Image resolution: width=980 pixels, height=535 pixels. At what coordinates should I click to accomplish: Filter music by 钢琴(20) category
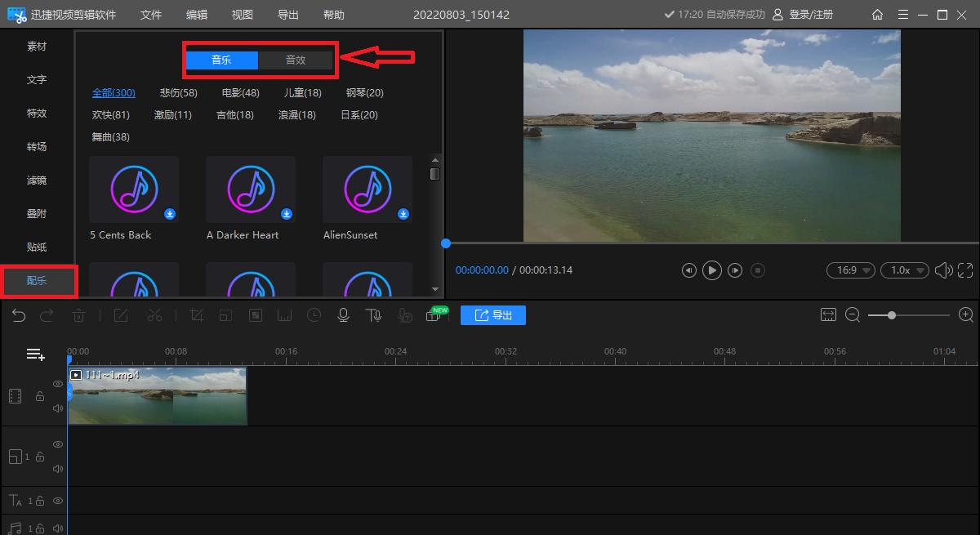(x=364, y=93)
